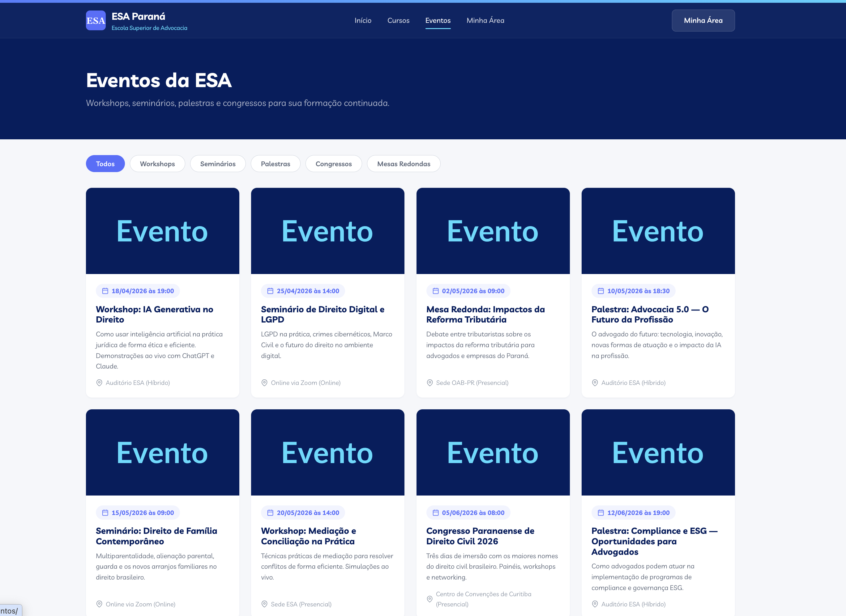Click the Evento banner of Workshop Mediação e Conciliação

coord(328,452)
